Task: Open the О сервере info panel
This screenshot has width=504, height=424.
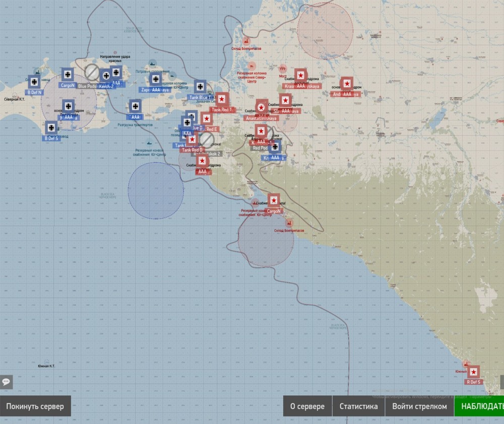Action: [307, 406]
